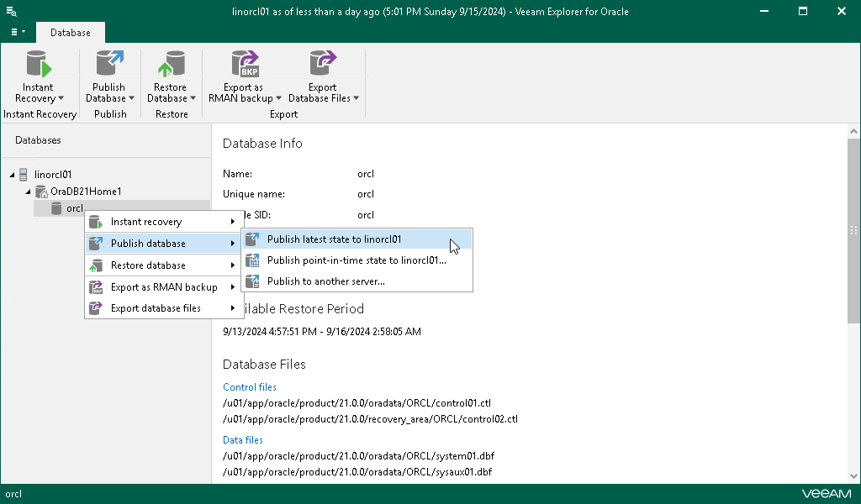Click the system01.dbf file path

(x=358, y=456)
